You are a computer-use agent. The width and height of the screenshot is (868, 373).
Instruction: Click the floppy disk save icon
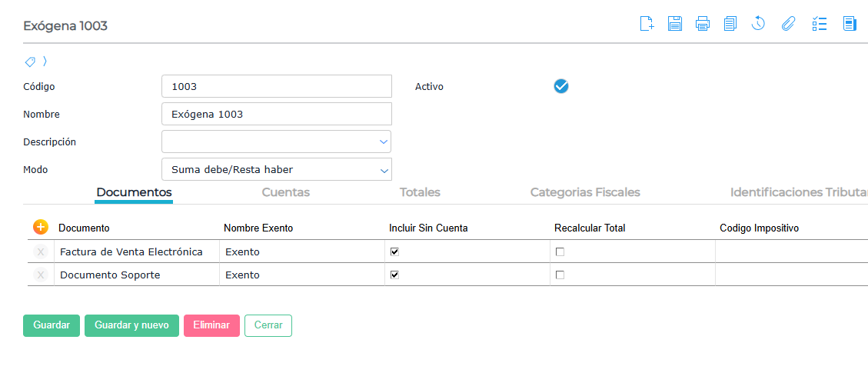pyautogui.click(x=675, y=24)
